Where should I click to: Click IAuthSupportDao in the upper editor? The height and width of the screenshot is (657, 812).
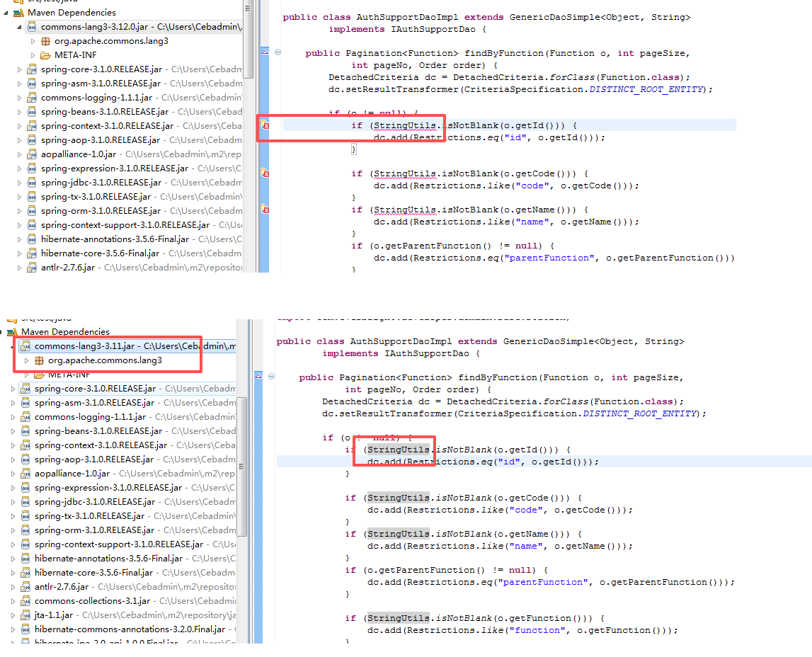433,30
